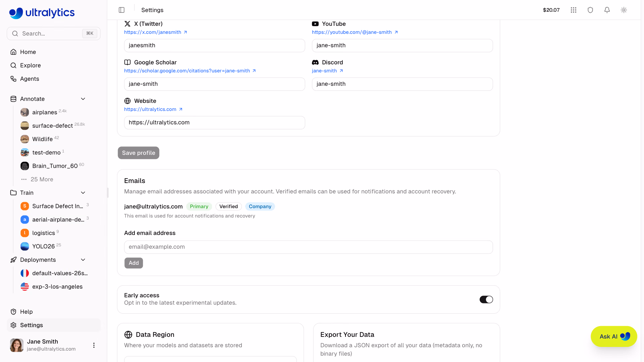Show 25 More datasets
The width and height of the screenshot is (644, 362).
pos(42,179)
